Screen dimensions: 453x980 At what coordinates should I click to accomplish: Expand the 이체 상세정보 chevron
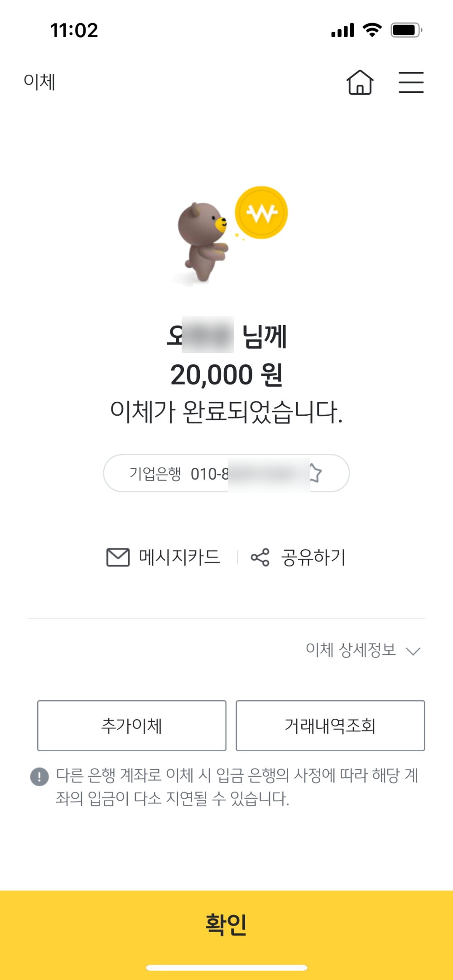[x=413, y=651]
